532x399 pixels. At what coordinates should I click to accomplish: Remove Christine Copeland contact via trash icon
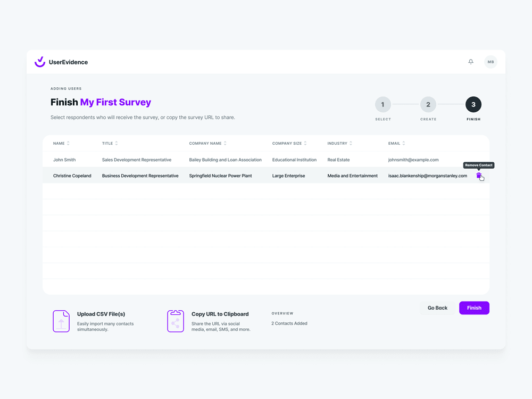pyautogui.click(x=479, y=176)
